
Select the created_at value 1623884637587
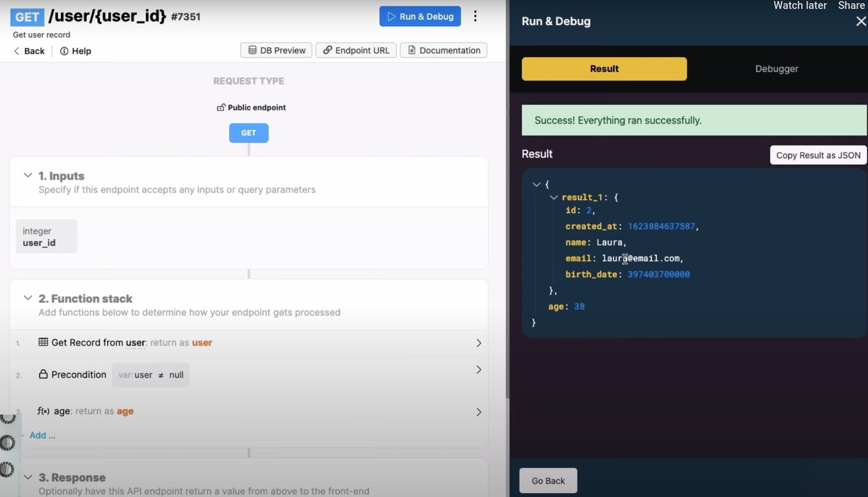pyautogui.click(x=662, y=226)
